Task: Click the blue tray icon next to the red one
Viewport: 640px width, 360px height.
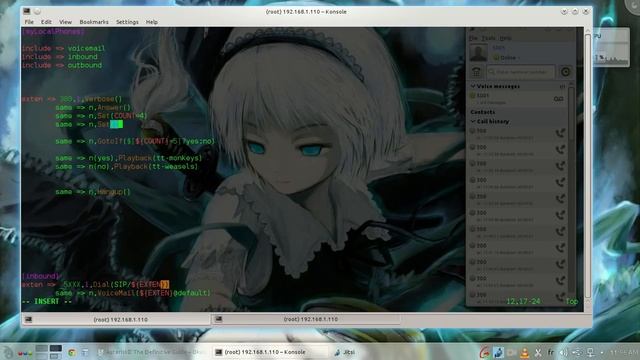Action: (498, 352)
